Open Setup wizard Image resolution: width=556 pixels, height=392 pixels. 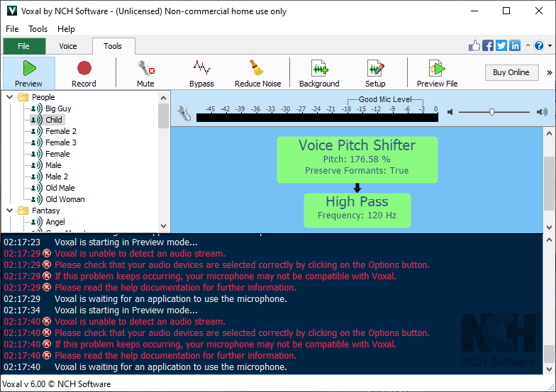[x=375, y=72]
